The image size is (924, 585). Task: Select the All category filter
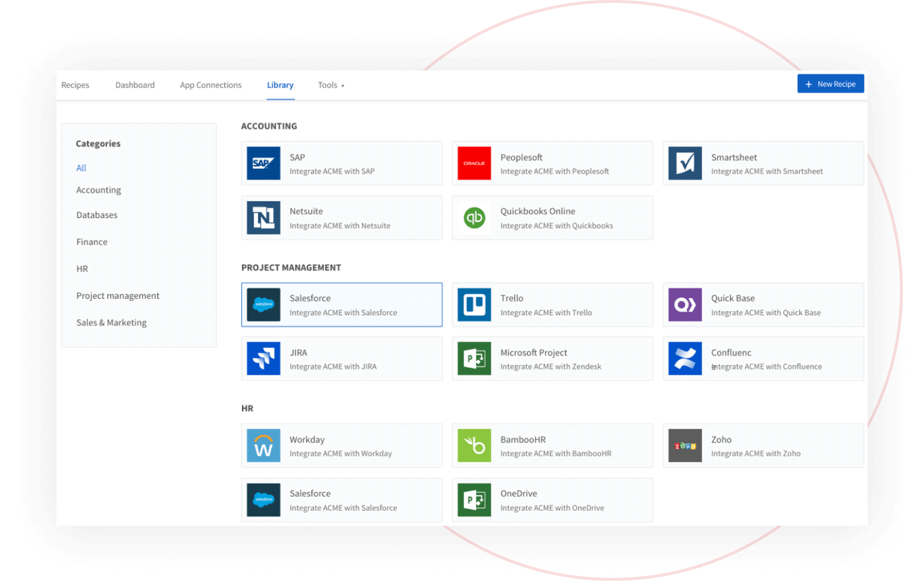[81, 168]
